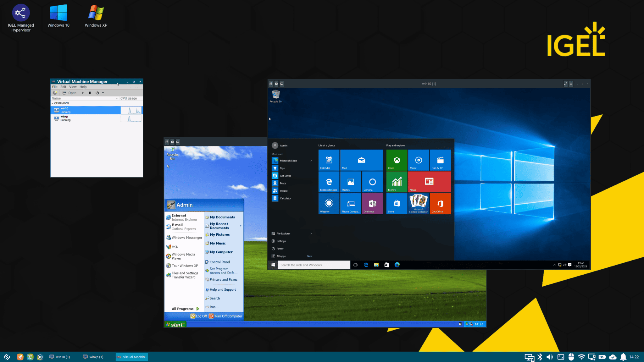Open My Documents in XP start menu
Viewport: 644px width, 362px height.
tap(220, 217)
